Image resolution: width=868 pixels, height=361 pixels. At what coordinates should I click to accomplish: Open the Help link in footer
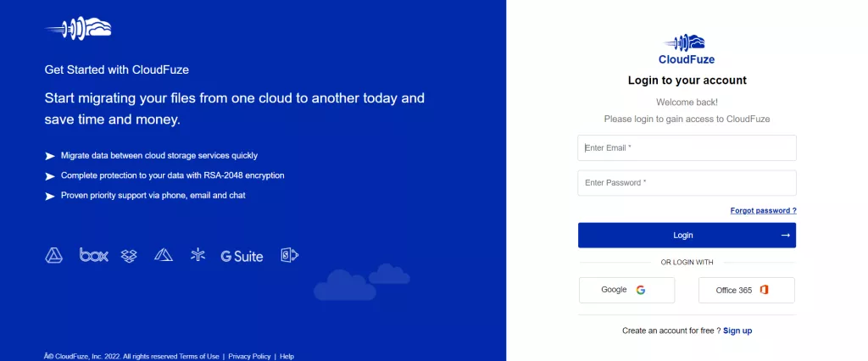click(x=287, y=357)
